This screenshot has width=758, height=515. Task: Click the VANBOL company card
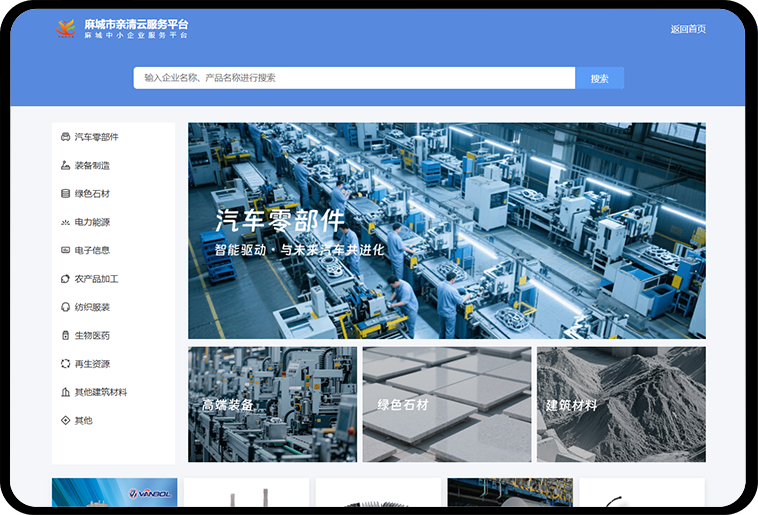pos(114,492)
